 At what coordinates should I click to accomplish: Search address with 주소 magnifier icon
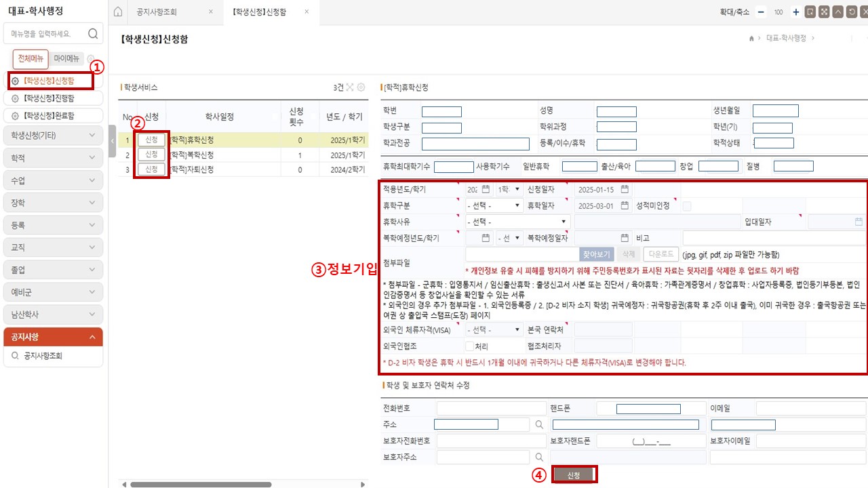[539, 424]
